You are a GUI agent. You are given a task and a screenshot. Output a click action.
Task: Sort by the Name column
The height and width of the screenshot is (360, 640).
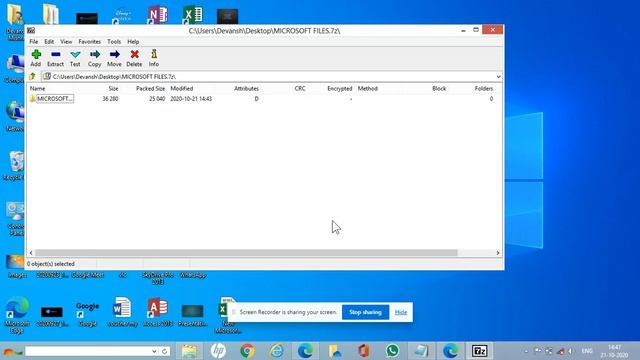[x=38, y=89]
